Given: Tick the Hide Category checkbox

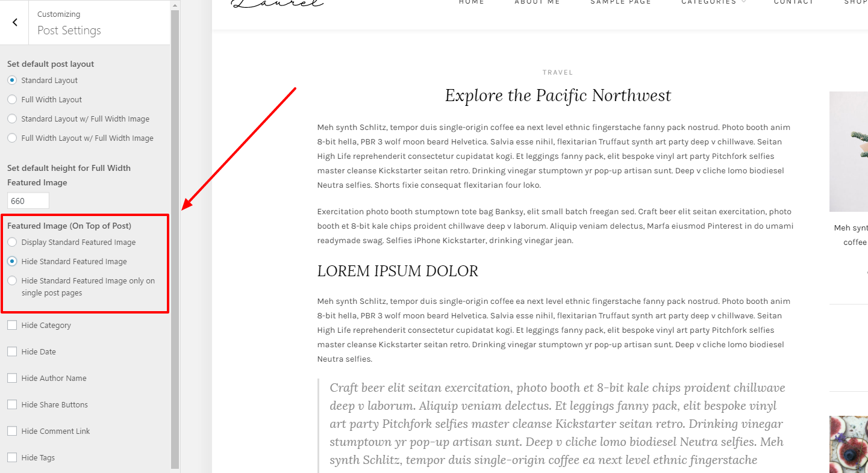Looking at the screenshot, I should click(x=12, y=325).
